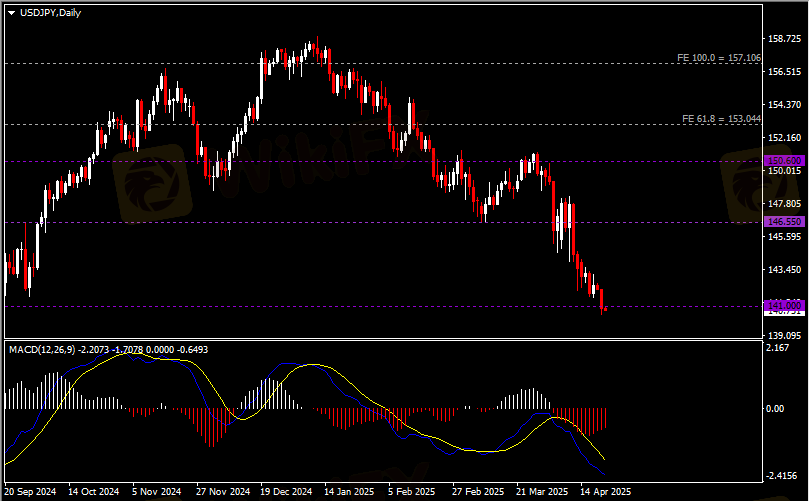Select the 141.000 price level tag
This screenshot has height=501, width=809.
(x=784, y=305)
